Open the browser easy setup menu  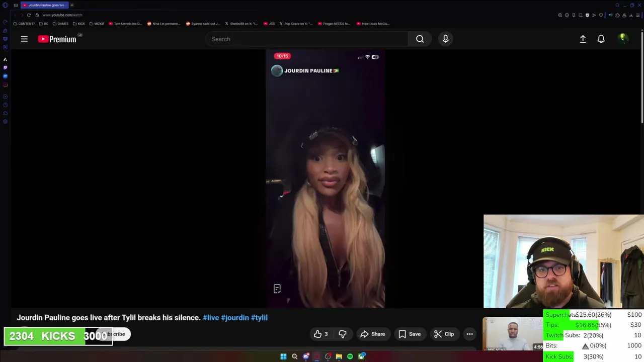click(638, 15)
